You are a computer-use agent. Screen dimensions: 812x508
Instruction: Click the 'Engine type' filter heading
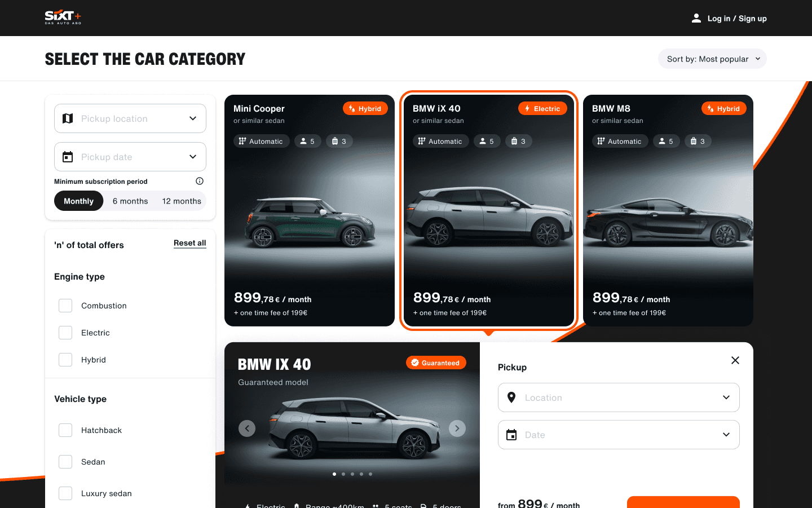pos(80,277)
